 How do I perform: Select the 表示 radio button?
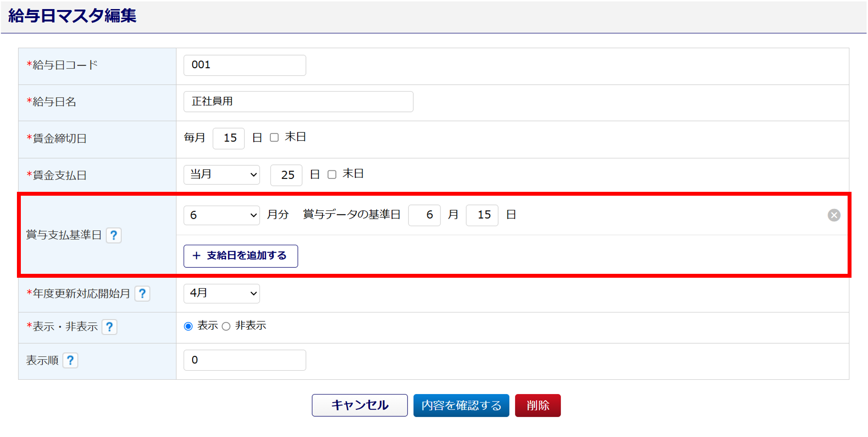tap(188, 326)
